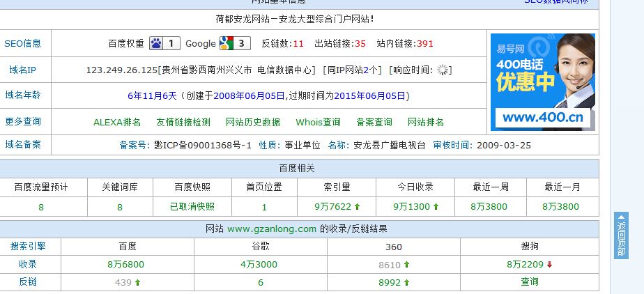Click the 域名备案 row label
Viewport: 644px width, 294px height.
(x=22, y=144)
